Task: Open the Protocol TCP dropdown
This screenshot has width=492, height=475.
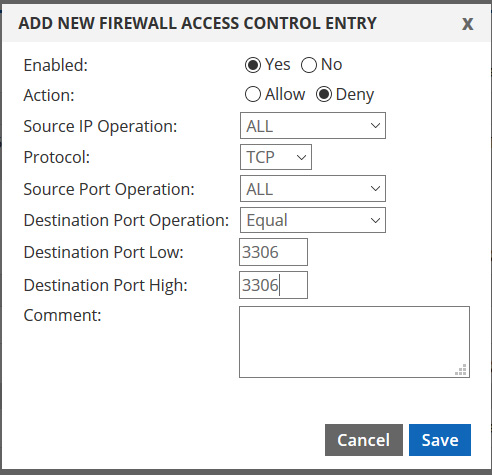Action: tap(276, 157)
